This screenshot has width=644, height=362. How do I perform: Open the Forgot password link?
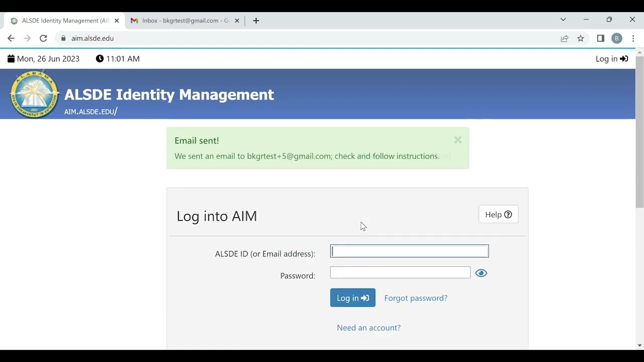(416, 298)
